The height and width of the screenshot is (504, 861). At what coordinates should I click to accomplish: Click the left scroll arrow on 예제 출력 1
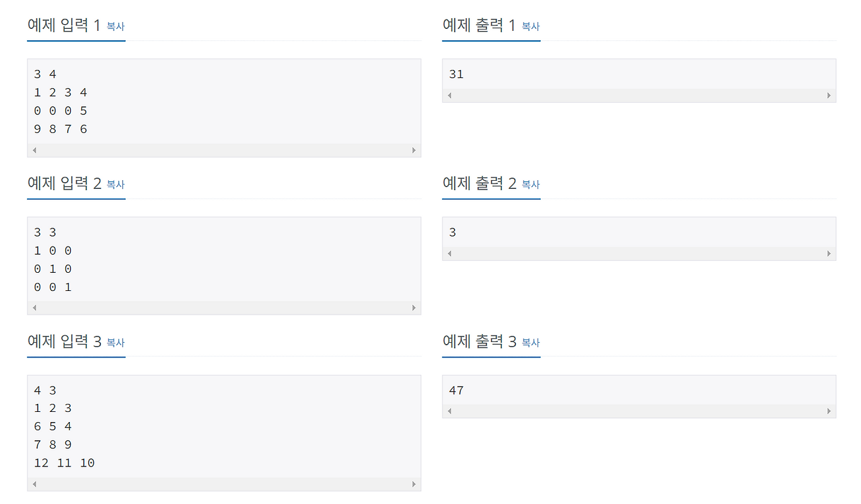(x=449, y=95)
